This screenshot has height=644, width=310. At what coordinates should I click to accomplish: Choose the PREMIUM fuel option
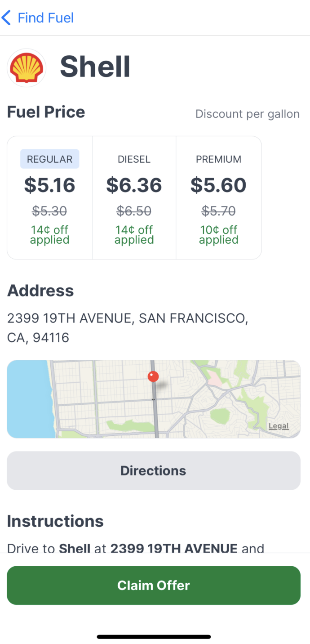(x=218, y=159)
